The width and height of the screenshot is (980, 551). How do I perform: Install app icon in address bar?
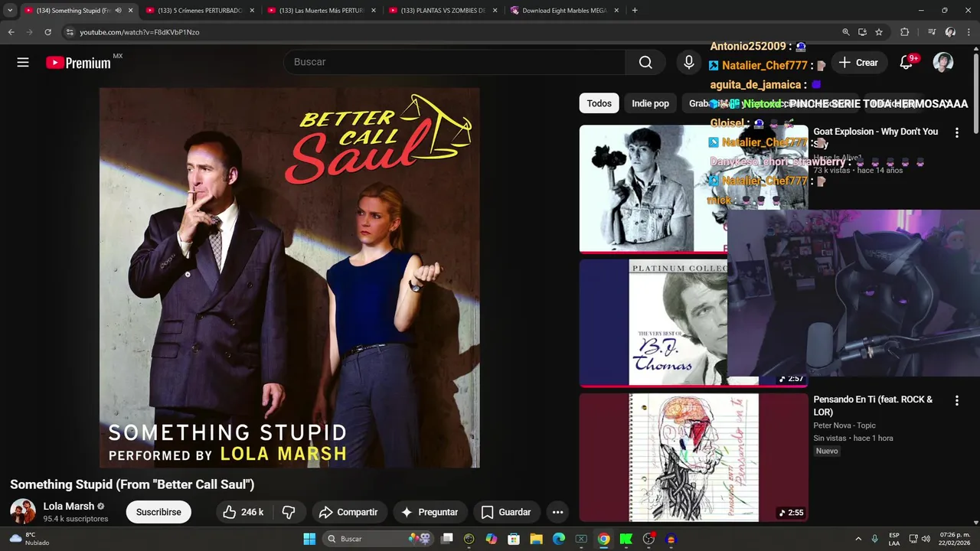[862, 32]
